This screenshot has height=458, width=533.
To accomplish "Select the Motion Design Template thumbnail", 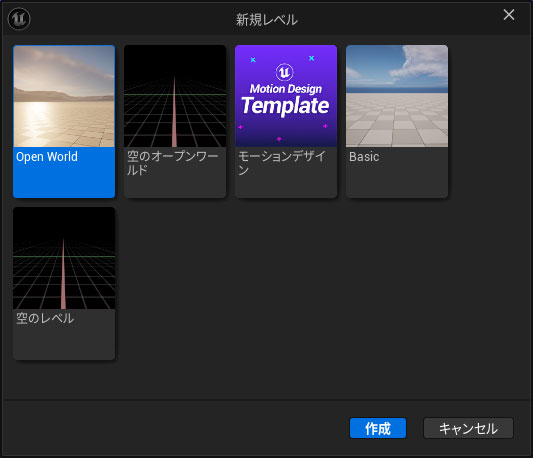I will point(286,96).
